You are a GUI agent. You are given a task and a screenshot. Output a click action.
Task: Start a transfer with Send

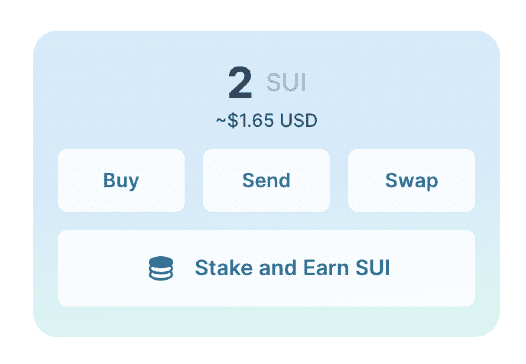click(x=266, y=180)
